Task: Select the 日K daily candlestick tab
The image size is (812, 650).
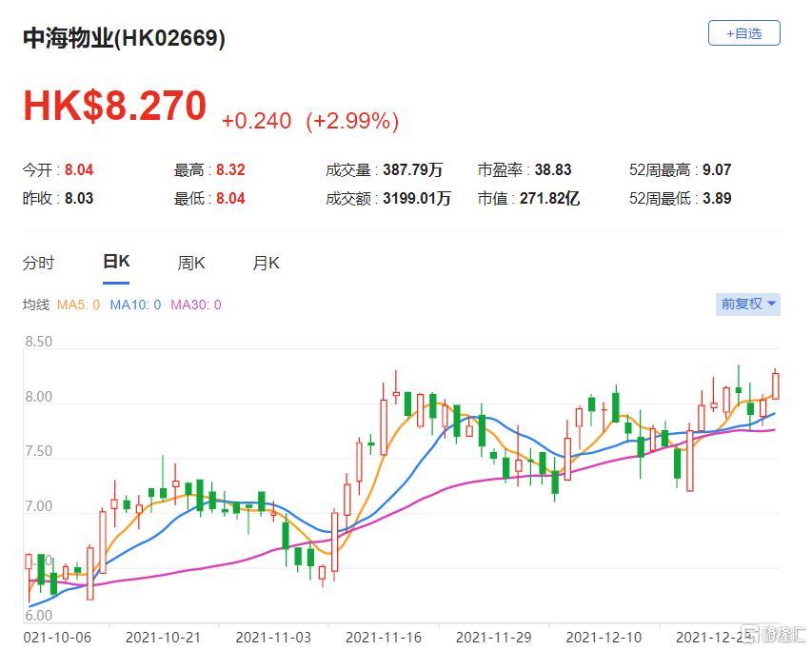Action: (116, 263)
